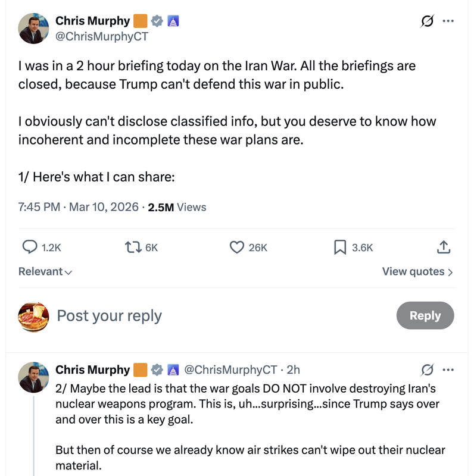Viewport: 474px width, 476px height.
Task: Expand the Relevant sort dropdown
Action: (45, 272)
